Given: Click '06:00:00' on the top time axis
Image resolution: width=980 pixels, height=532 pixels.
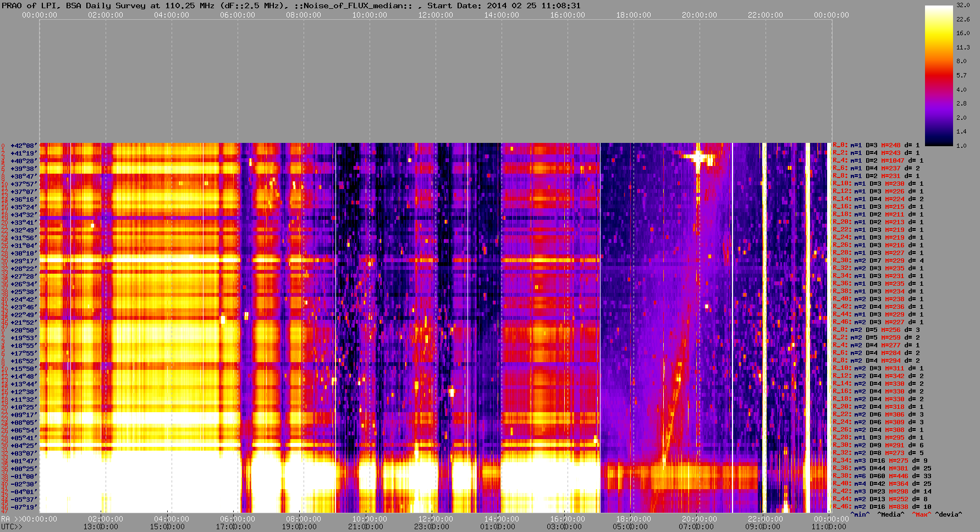Looking at the screenshot, I should (238, 15).
